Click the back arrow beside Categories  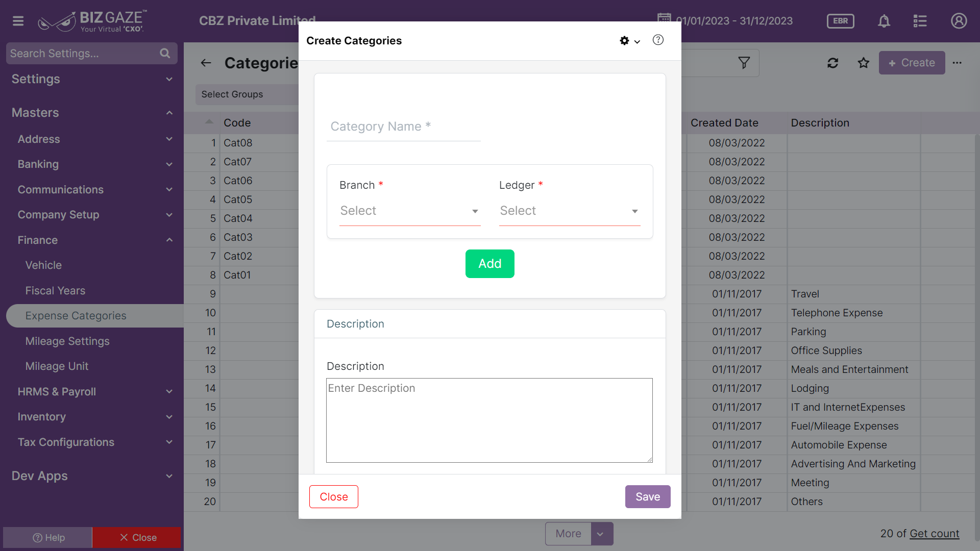click(206, 63)
